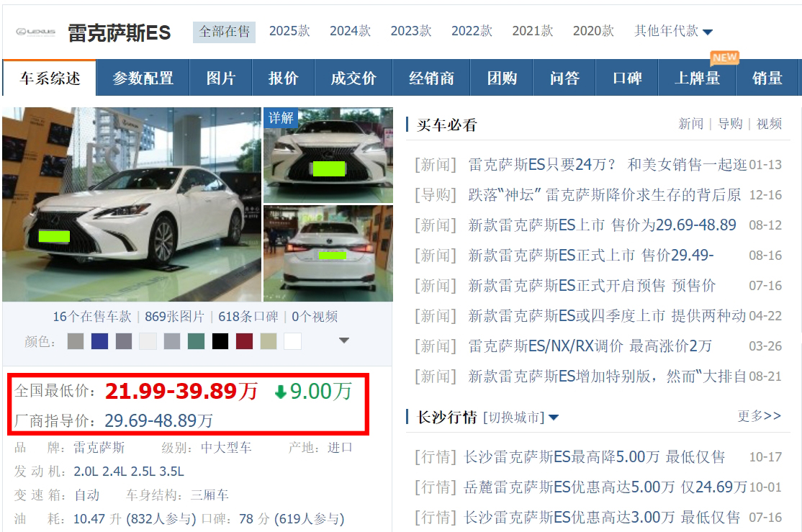Open 团购 tab
The width and height of the screenshot is (802, 532).
pyautogui.click(x=502, y=78)
